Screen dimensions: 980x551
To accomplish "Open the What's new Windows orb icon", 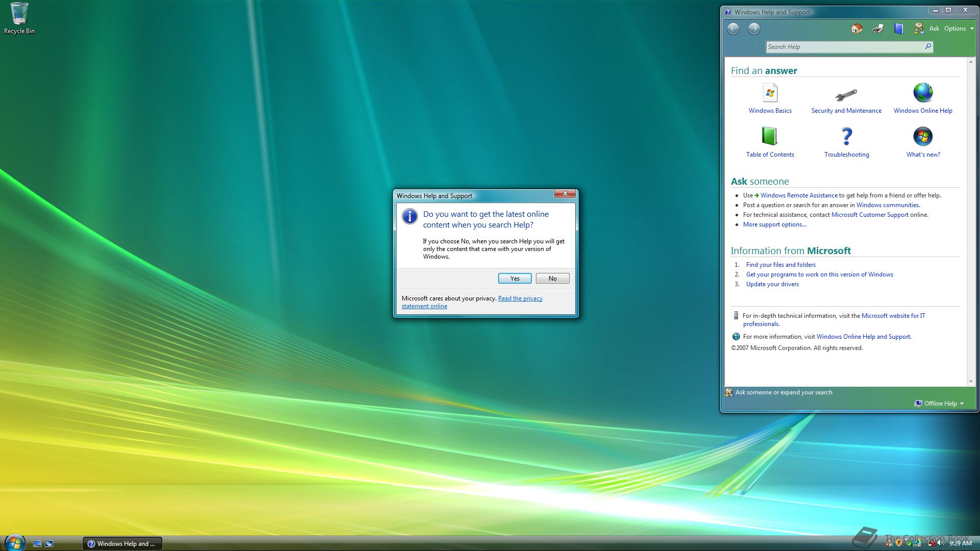I will pyautogui.click(x=923, y=136).
